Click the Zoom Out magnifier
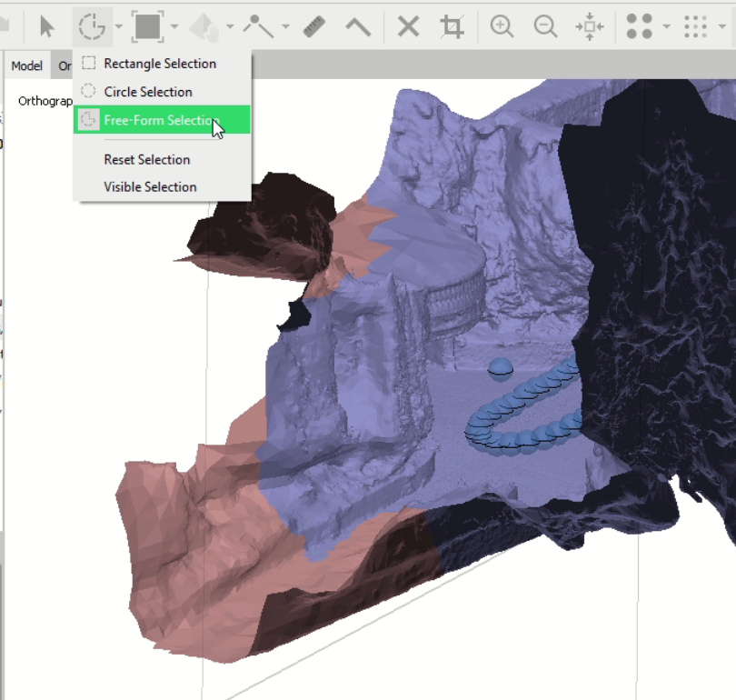 tap(545, 26)
